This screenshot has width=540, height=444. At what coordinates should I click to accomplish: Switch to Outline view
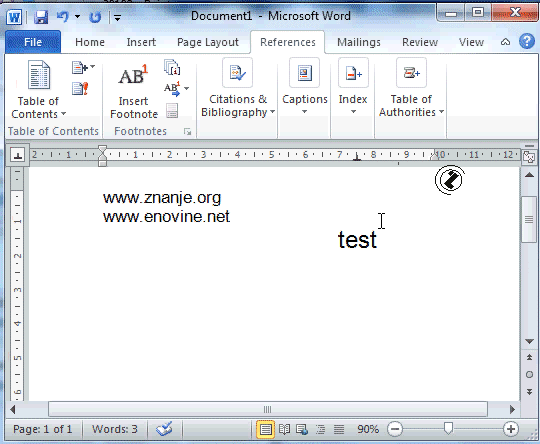(x=321, y=430)
